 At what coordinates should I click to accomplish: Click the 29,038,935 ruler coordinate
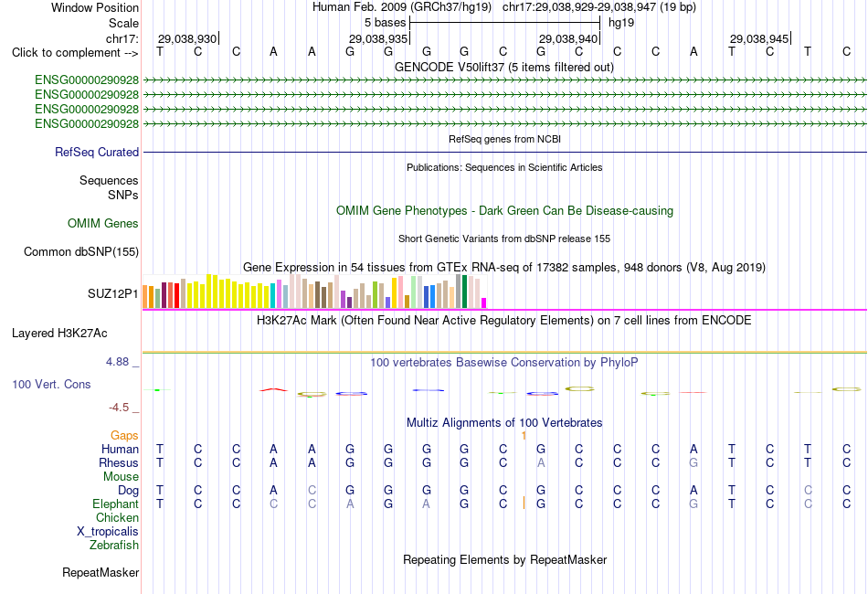378,38
